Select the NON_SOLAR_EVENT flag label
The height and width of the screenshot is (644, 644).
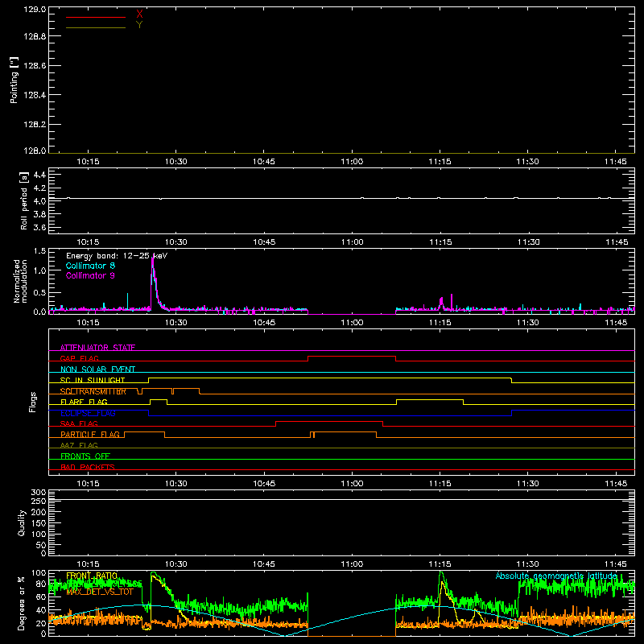pyautogui.click(x=97, y=369)
